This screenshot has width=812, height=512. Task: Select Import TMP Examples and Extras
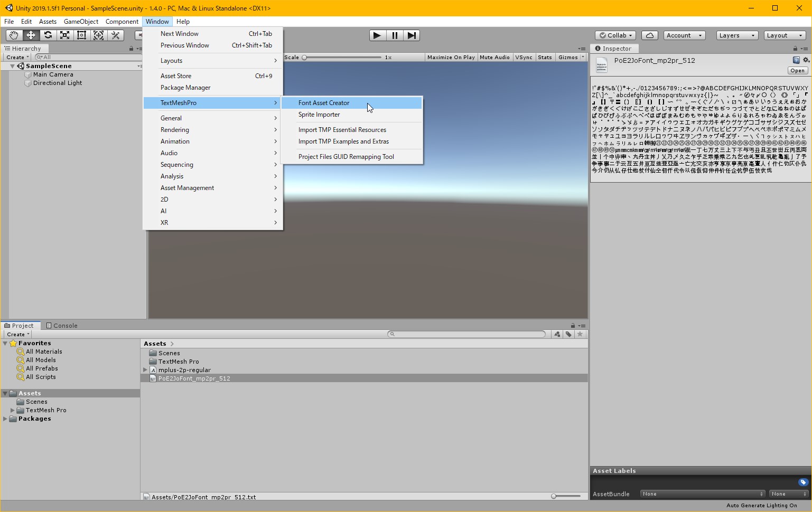[x=352, y=141]
